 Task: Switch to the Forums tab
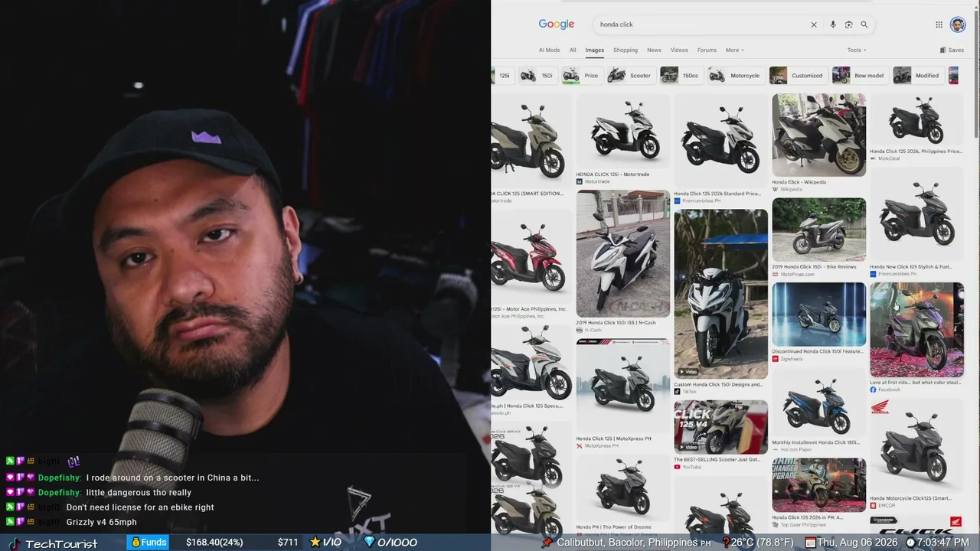coord(707,50)
